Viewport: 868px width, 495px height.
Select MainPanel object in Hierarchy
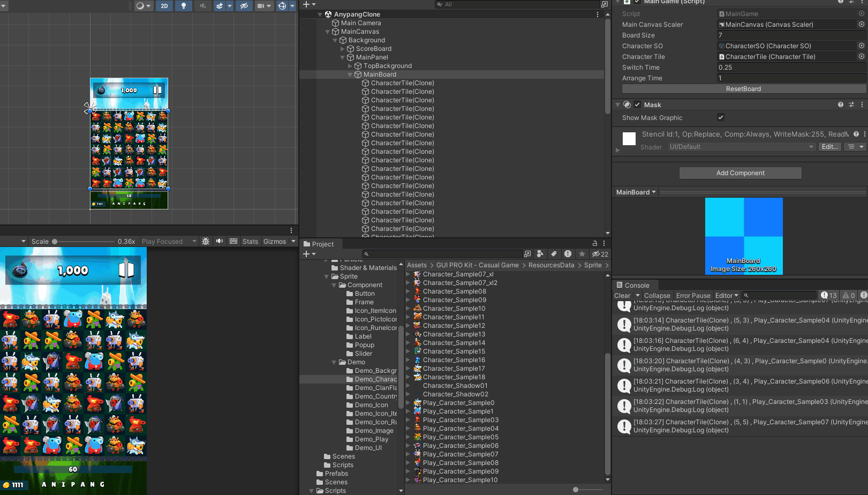pos(372,57)
